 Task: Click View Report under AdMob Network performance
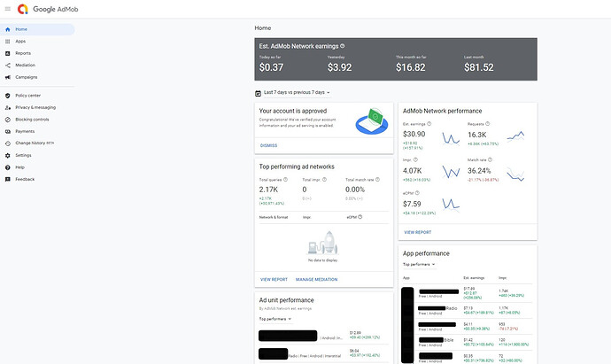[417, 231]
